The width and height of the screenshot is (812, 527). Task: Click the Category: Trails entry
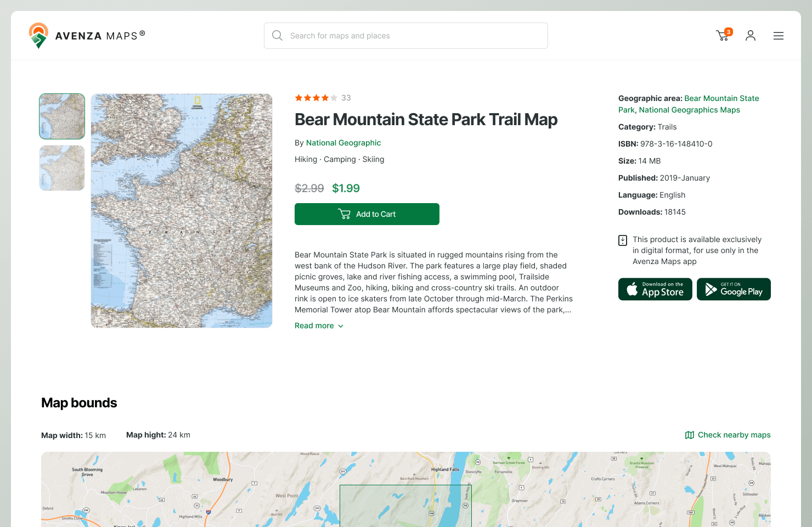[647, 127]
